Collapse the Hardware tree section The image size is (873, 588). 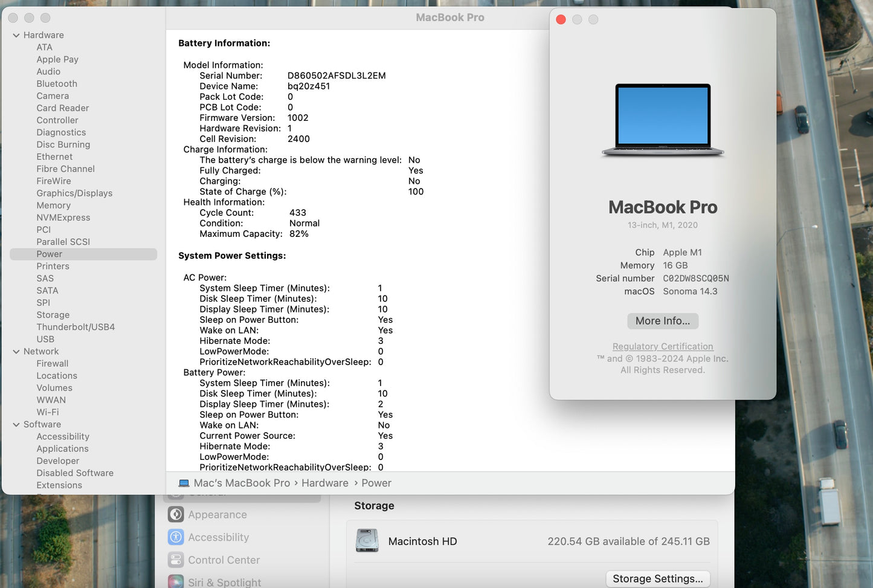pos(16,36)
